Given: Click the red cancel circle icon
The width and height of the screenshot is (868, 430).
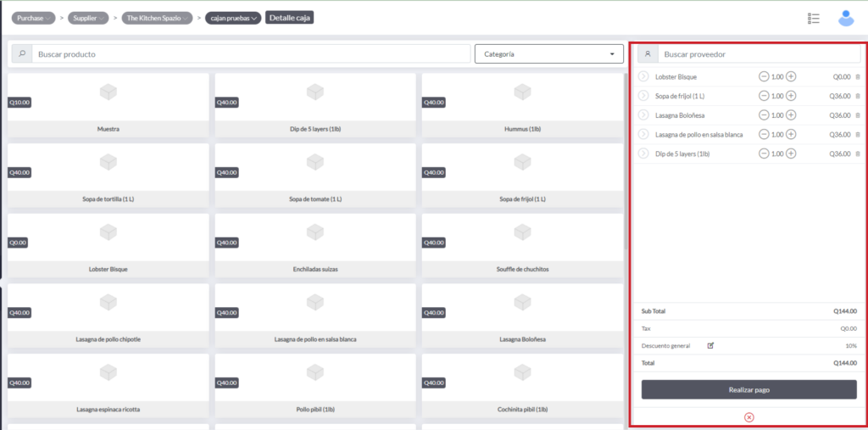Looking at the screenshot, I should pyautogui.click(x=748, y=417).
